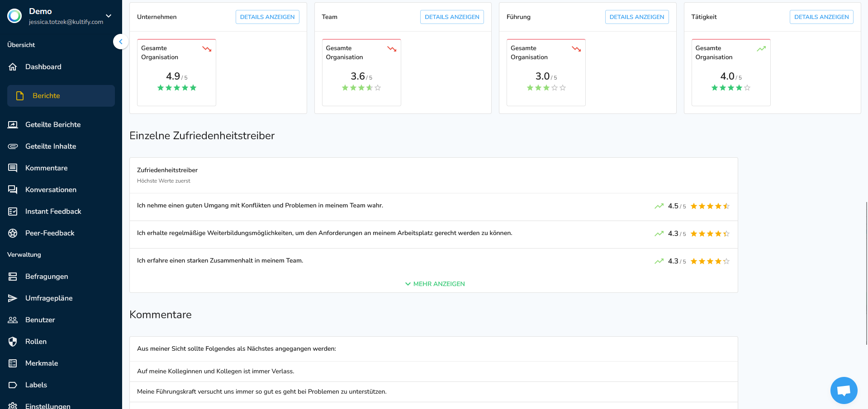The image size is (868, 409).
Task: Open the chat support bubble icon
Action: [844, 390]
